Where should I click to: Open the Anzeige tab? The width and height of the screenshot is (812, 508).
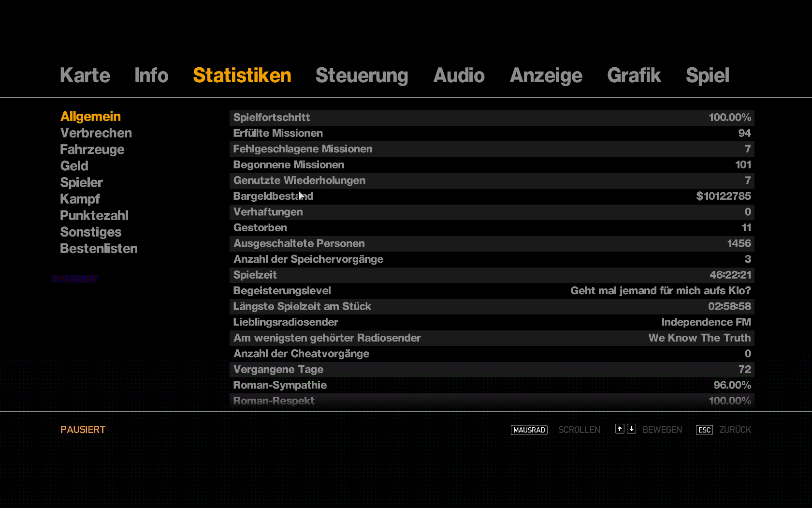point(546,76)
